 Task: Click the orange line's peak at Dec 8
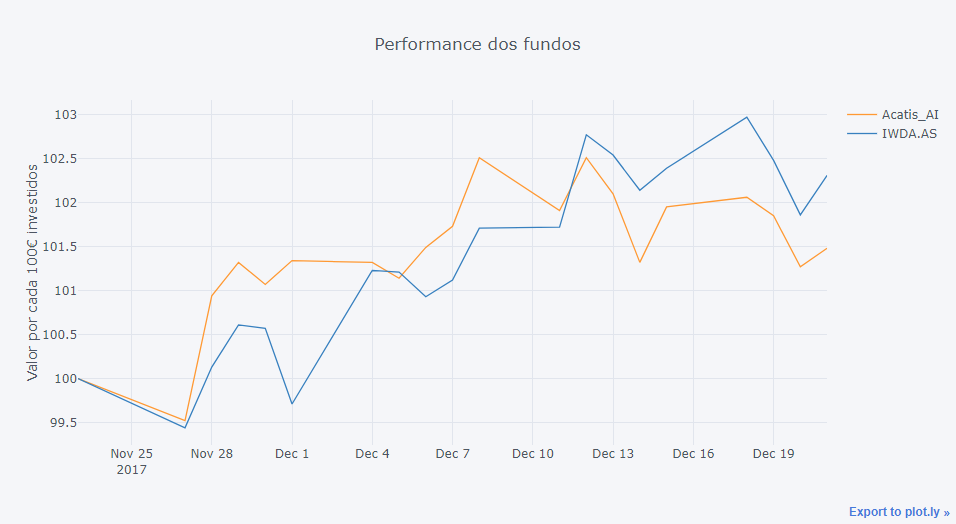479,158
